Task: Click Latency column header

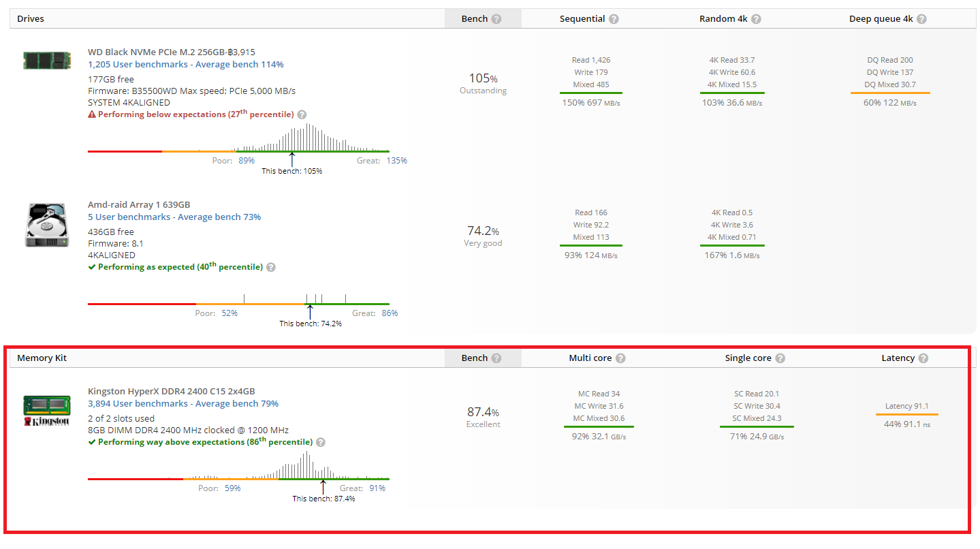Action: tap(898, 358)
